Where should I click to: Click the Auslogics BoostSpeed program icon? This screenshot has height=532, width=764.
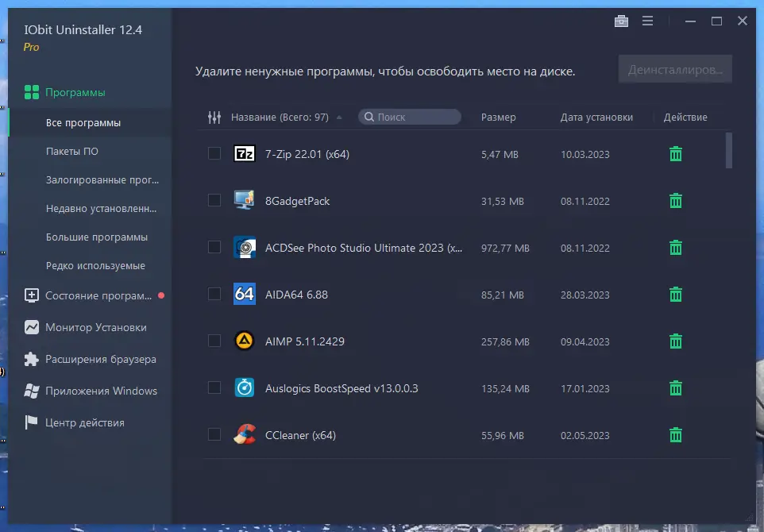[244, 387]
